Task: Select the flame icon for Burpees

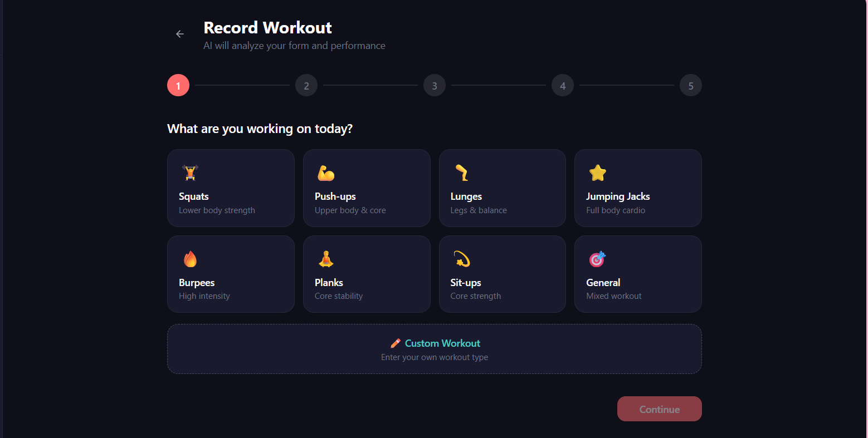Action: coord(190,258)
